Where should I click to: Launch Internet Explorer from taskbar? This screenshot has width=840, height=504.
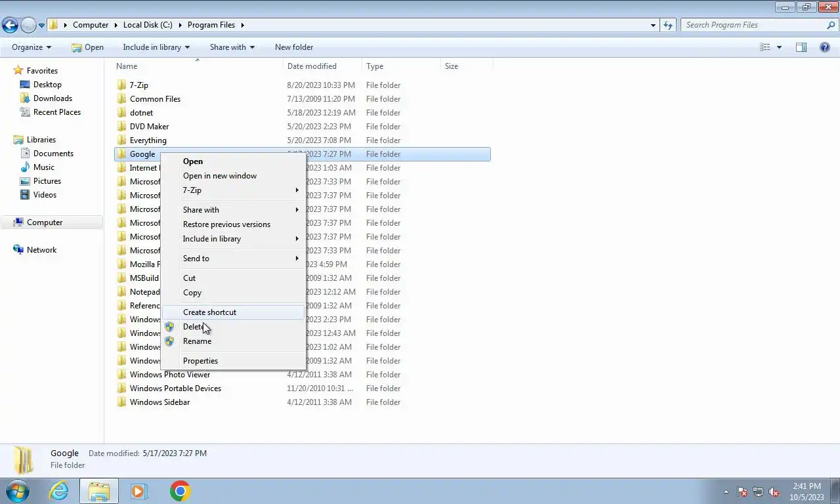(x=58, y=491)
